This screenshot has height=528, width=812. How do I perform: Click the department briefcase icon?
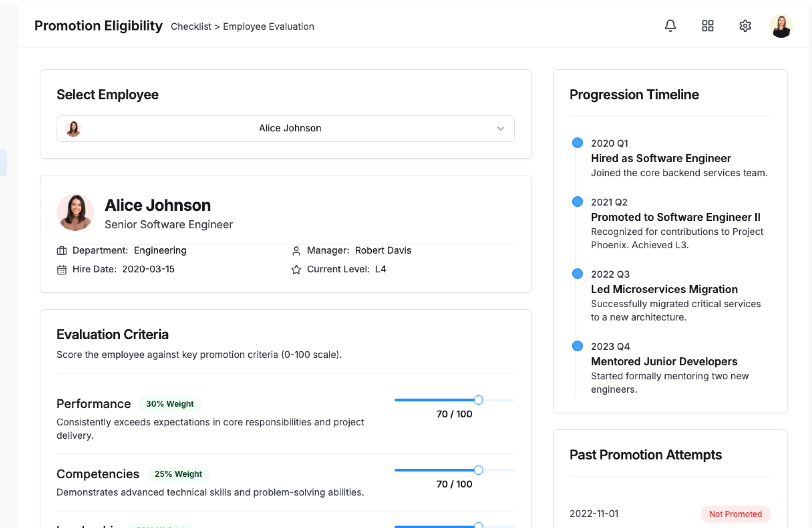tap(62, 250)
